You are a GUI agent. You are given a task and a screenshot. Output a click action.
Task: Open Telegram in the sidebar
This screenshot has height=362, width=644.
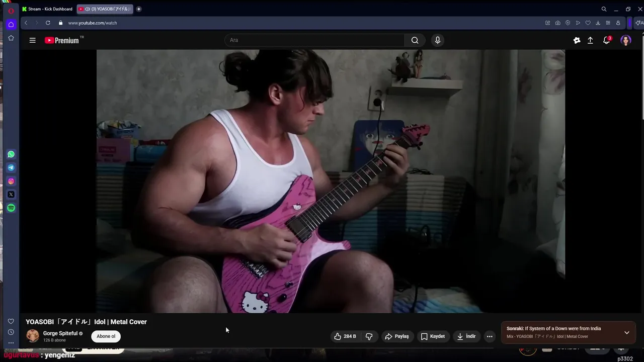(x=11, y=168)
